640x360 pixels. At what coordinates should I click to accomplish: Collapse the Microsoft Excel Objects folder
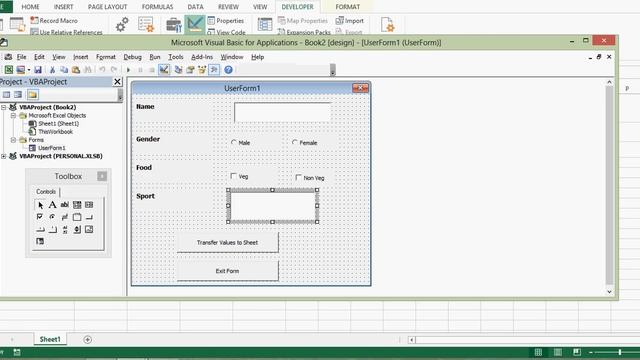coord(13,116)
